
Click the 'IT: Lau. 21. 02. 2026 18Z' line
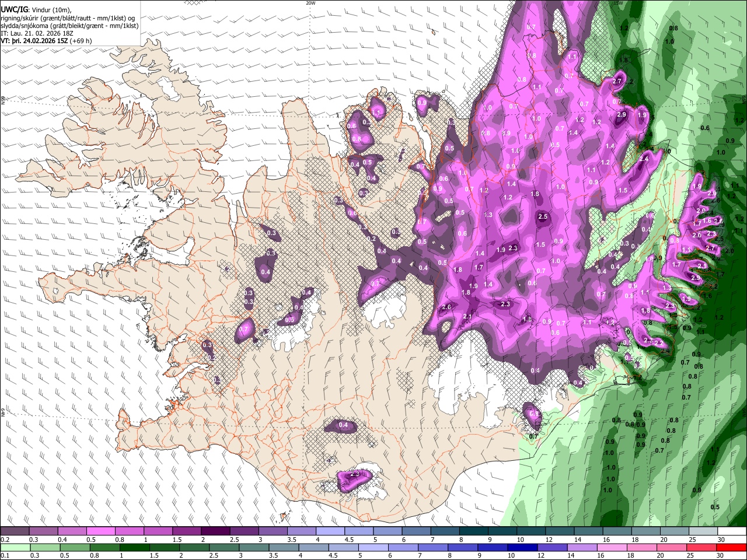point(37,33)
